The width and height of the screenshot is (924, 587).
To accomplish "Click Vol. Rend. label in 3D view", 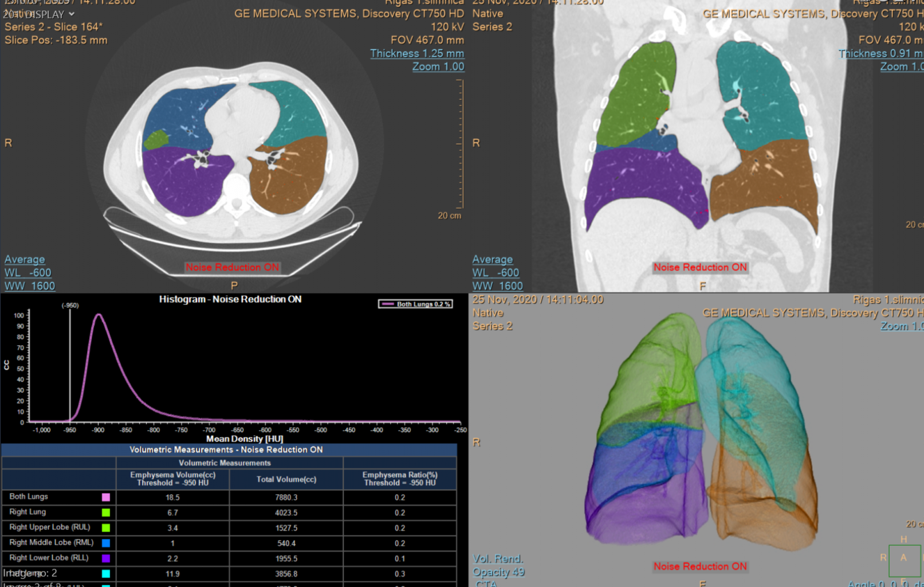I will (x=497, y=559).
